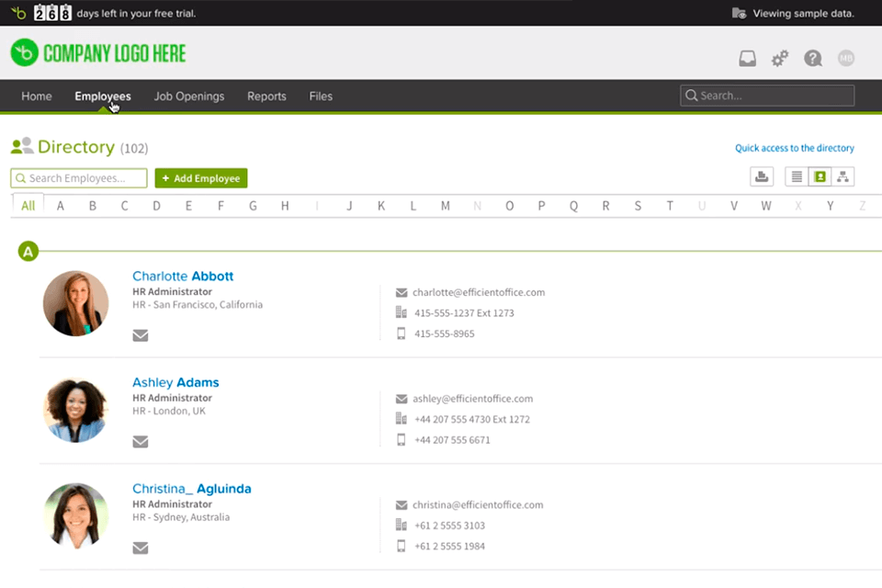Click the Add Employee button

pos(201,178)
